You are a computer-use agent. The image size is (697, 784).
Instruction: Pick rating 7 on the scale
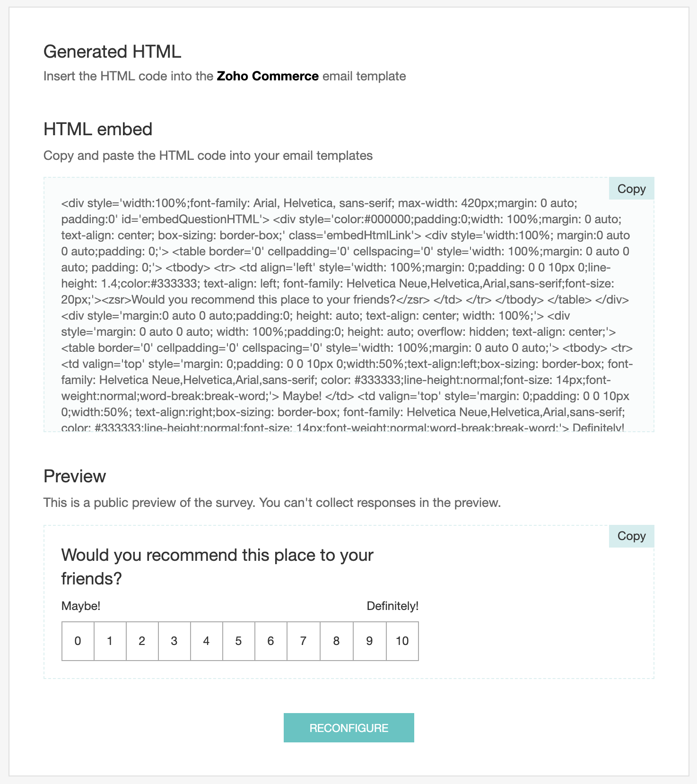[x=304, y=641]
